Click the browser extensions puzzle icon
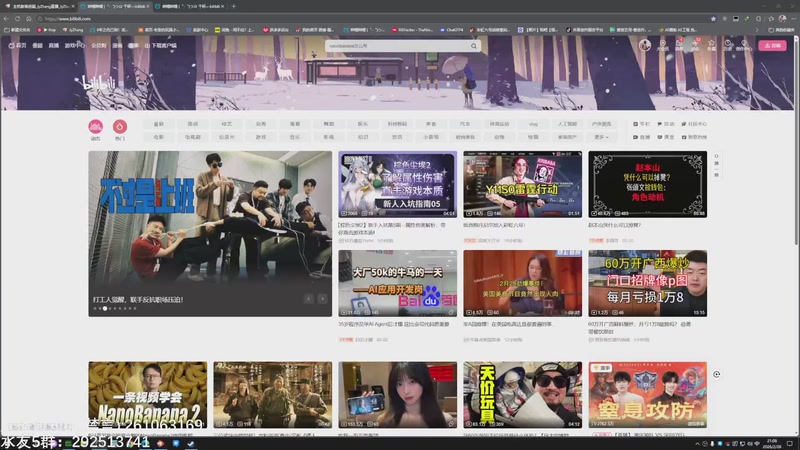 click(x=759, y=19)
